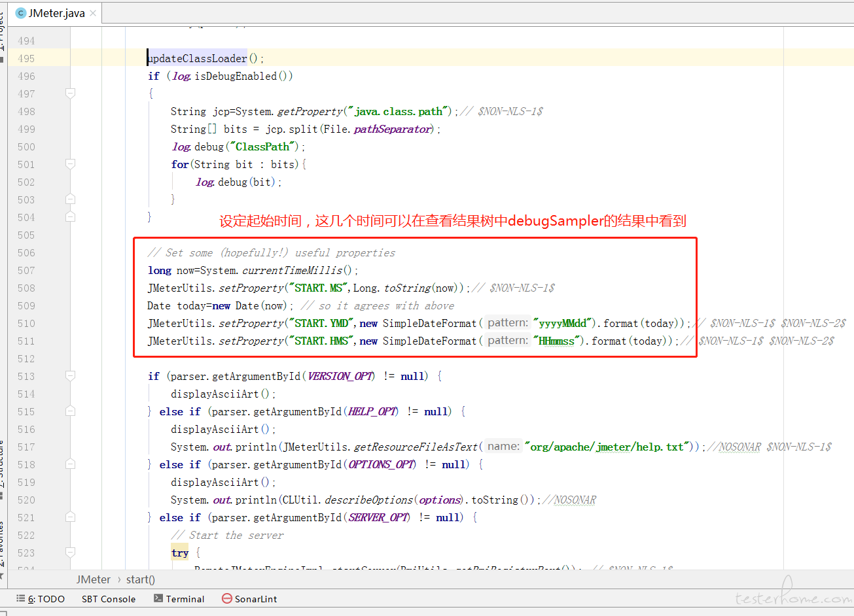
Task: Close the JMeter.java editor tab
Action: coord(93,13)
